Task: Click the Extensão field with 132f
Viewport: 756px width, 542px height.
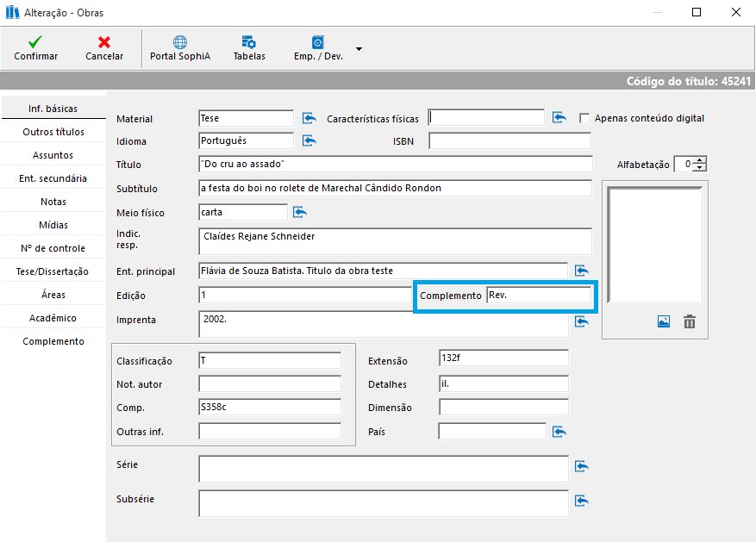Action: tap(503, 358)
